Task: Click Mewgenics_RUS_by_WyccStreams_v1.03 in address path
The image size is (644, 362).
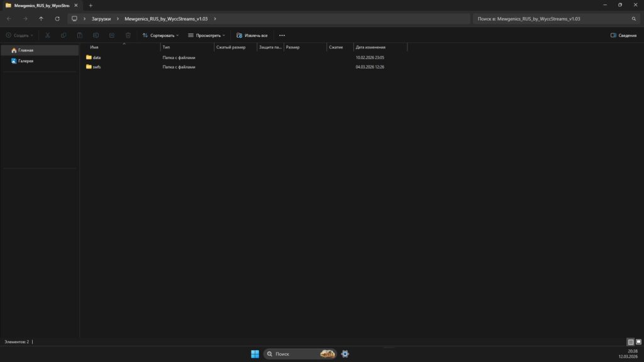Action: point(166,19)
